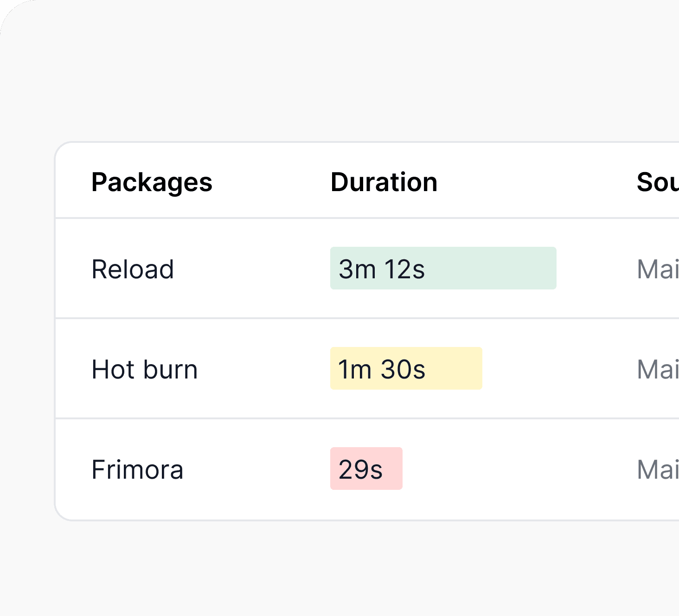Click the empty background below the table
This screenshot has width=679, height=616.
tap(325, 571)
